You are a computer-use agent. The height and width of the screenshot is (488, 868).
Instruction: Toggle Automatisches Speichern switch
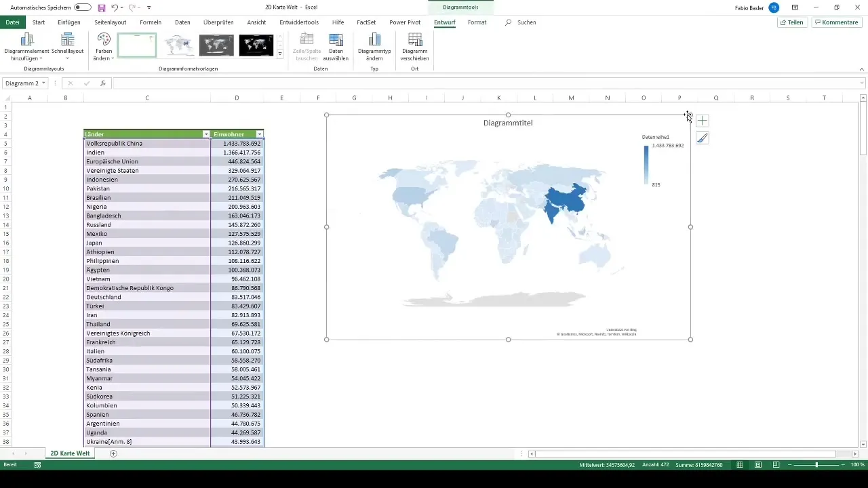click(83, 7)
